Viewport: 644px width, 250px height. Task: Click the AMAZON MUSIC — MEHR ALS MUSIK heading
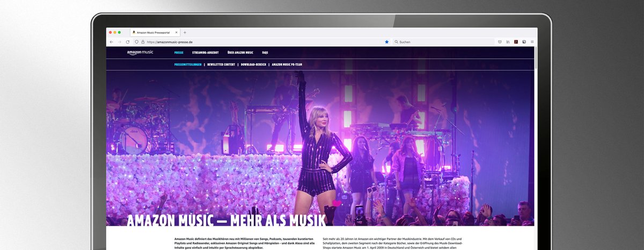tap(226, 220)
